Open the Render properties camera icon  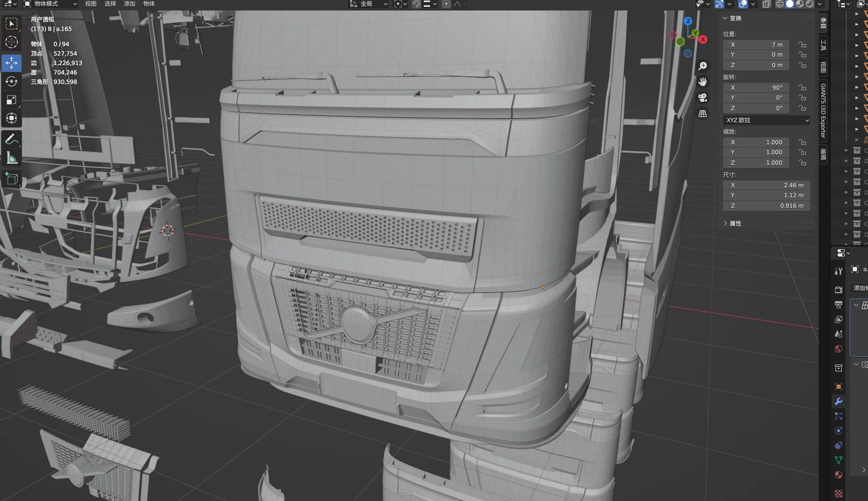pos(838,289)
